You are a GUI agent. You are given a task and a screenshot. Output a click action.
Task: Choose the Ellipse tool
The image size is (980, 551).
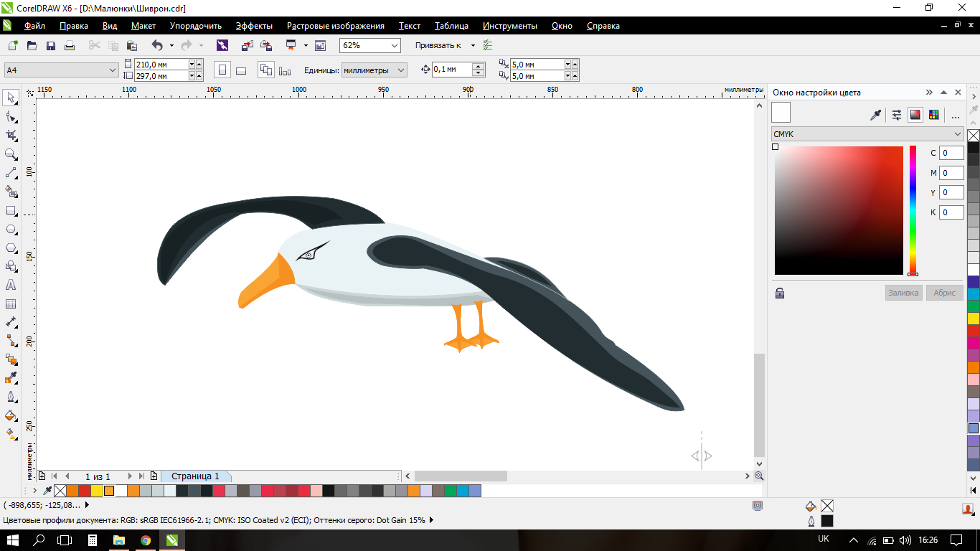tap(11, 230)
